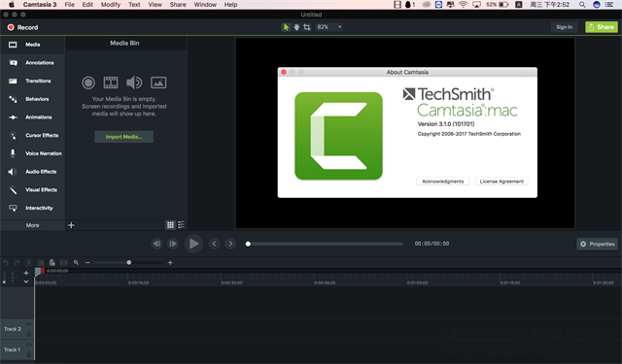Play the video with Play button
This screenshot has width=622, height=364.
click(x=193, y=244)
